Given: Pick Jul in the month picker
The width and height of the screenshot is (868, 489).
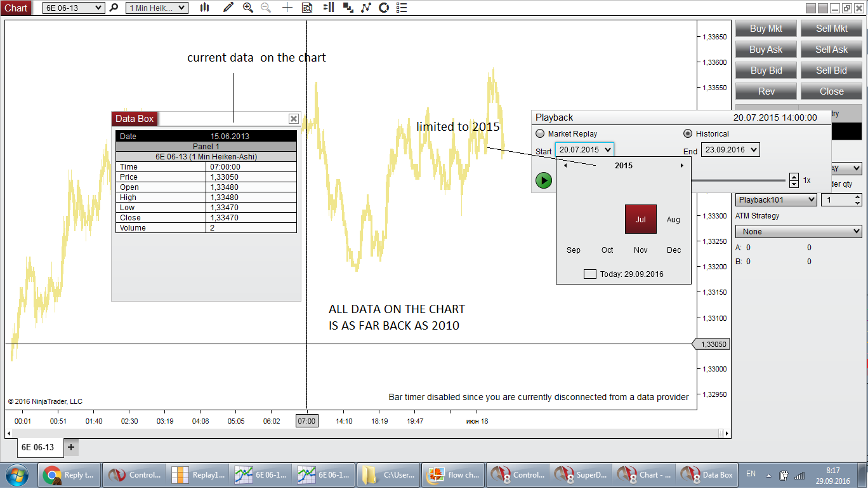Looking at the screenshot, I should 641,219.
